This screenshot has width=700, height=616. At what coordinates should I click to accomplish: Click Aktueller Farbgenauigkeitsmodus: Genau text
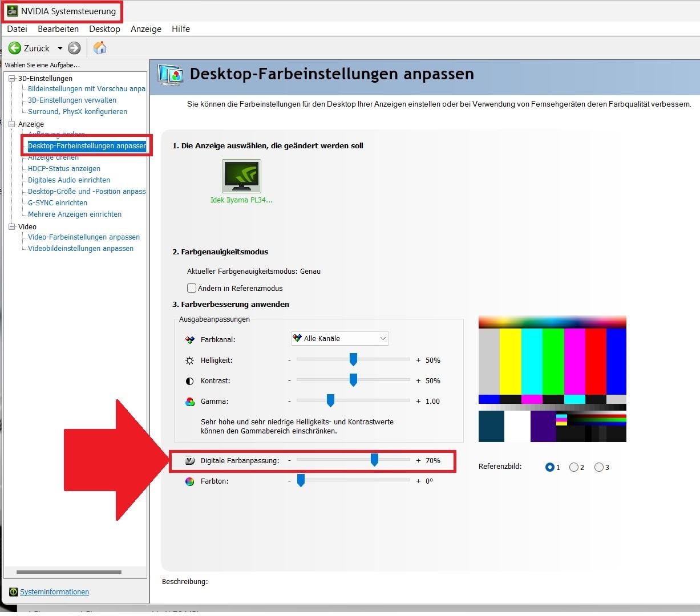[254, 271]
